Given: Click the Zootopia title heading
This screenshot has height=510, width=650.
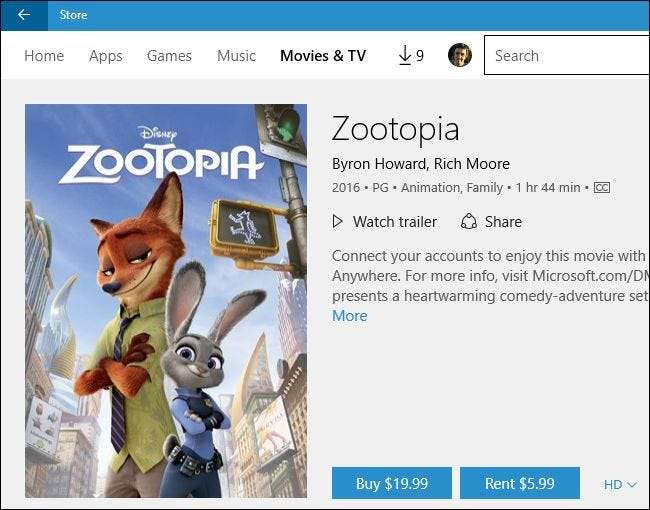Looking at the screenshot, I should pyautogui.click(x=395, y=130).
